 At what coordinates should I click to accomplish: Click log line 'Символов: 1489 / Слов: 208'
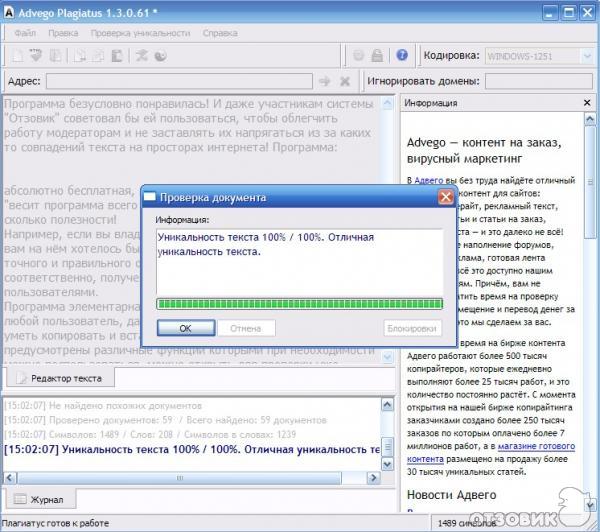150,434
